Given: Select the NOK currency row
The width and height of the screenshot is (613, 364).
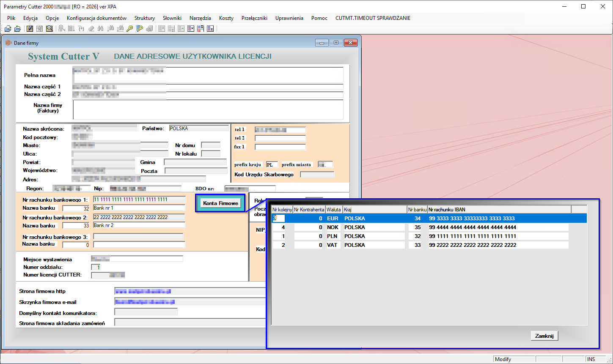Looking at the screenshot, I should coord(429,227).
